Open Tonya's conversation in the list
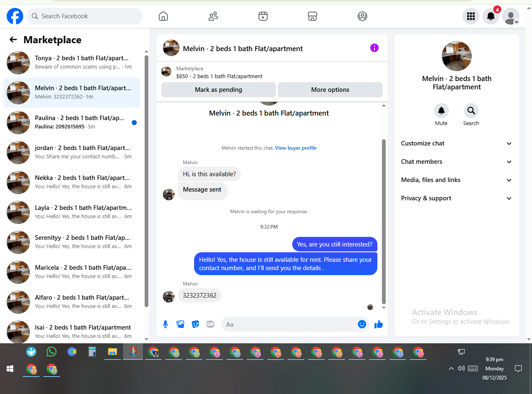532x394 pixels. [72, 63]
